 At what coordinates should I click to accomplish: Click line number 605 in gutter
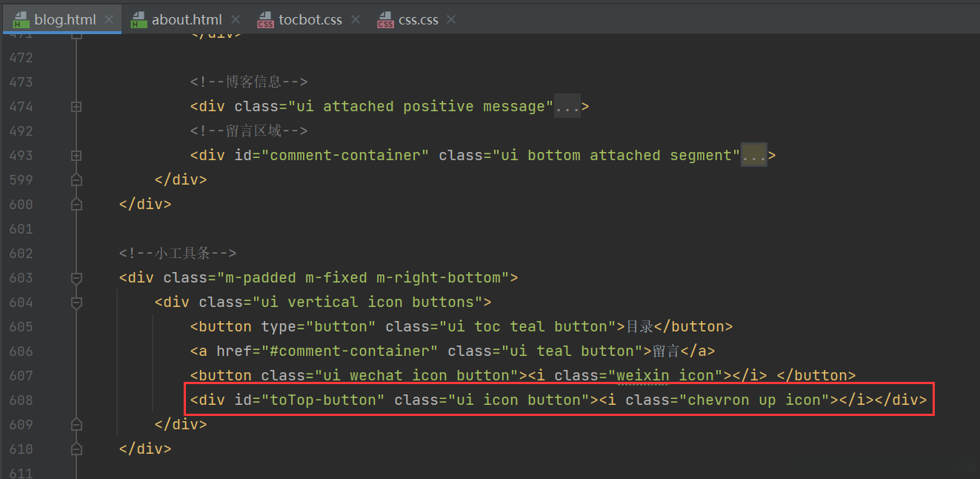point(21,327)
